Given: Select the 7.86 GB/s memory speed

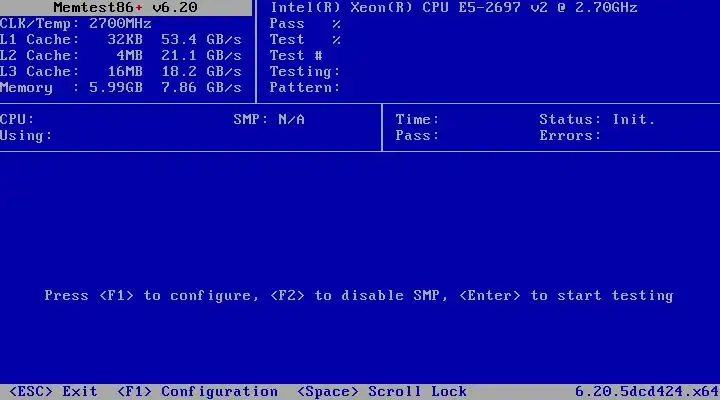Looking at the screenshot, I should pyautogui.click(x=201, y=87).
